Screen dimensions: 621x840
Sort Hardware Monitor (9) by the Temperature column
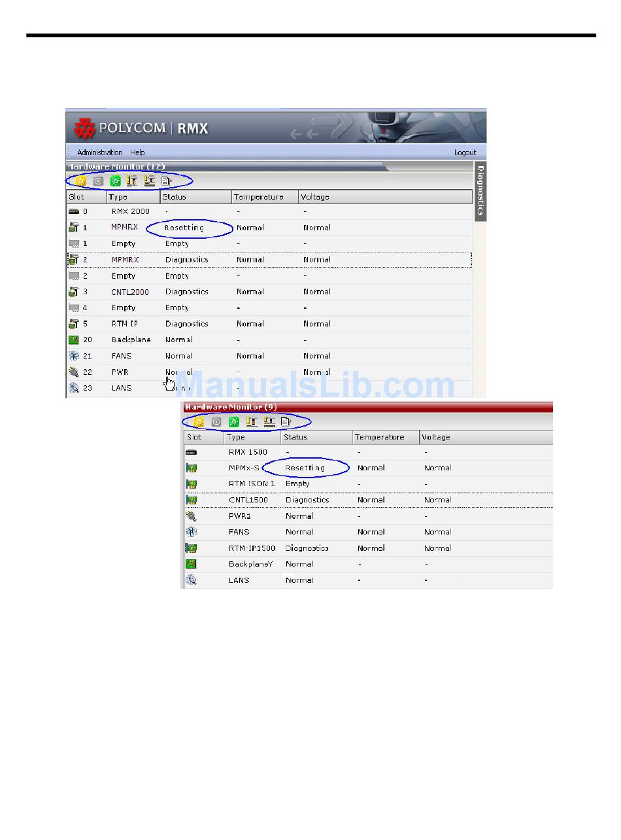tap(386, 437)
